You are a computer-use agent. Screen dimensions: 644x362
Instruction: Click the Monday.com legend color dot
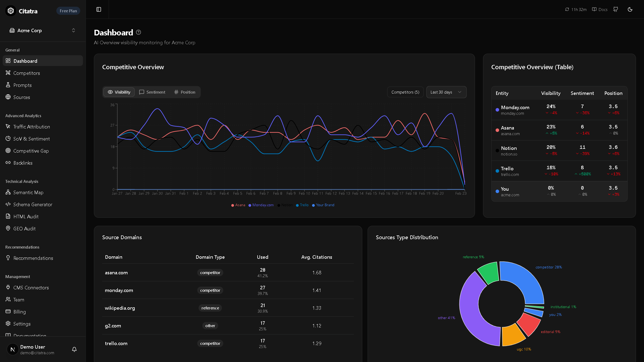pyautogui.click(x=250, y=205)
